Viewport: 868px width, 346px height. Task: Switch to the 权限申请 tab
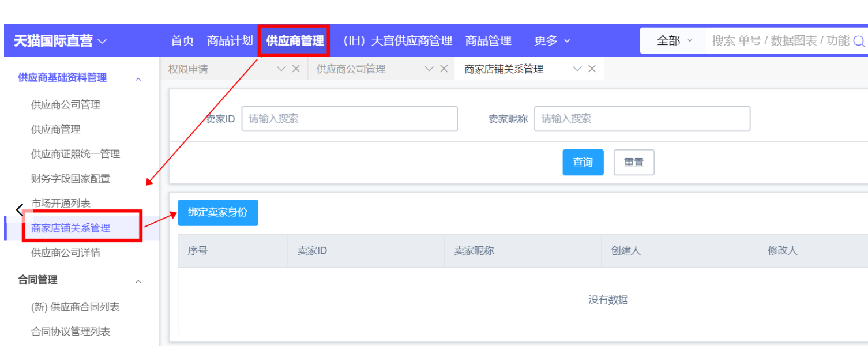point(189,69)
